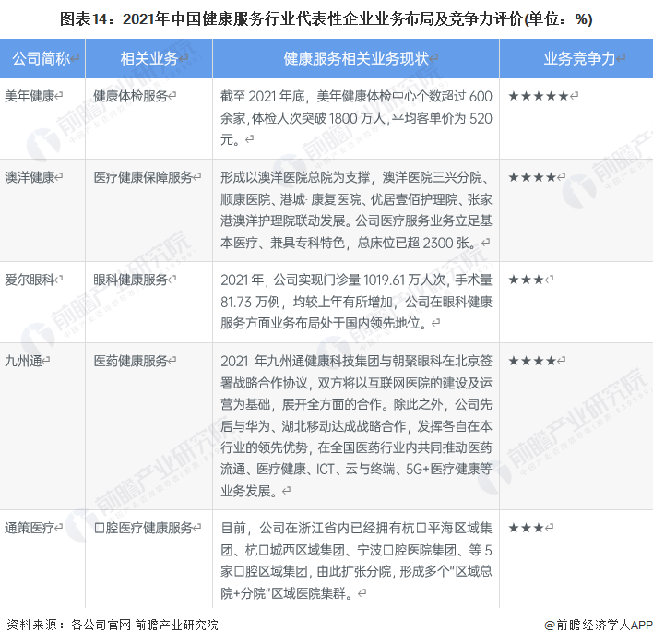Click the line '港澳洋护理院联动发展。公司医疗服务业务立足基'
The height and width of the screenshot is (644, 653).
tap(357, 221)
